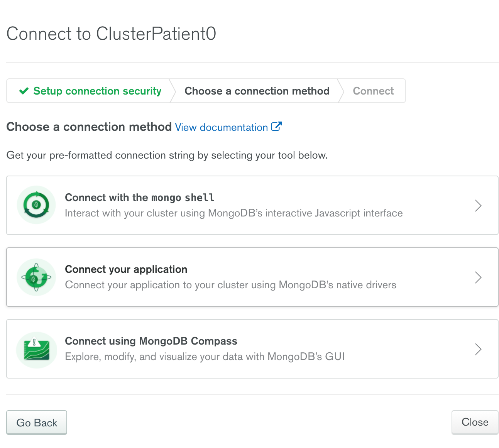Click the external link icon beside View documentation

pos(276,127)
